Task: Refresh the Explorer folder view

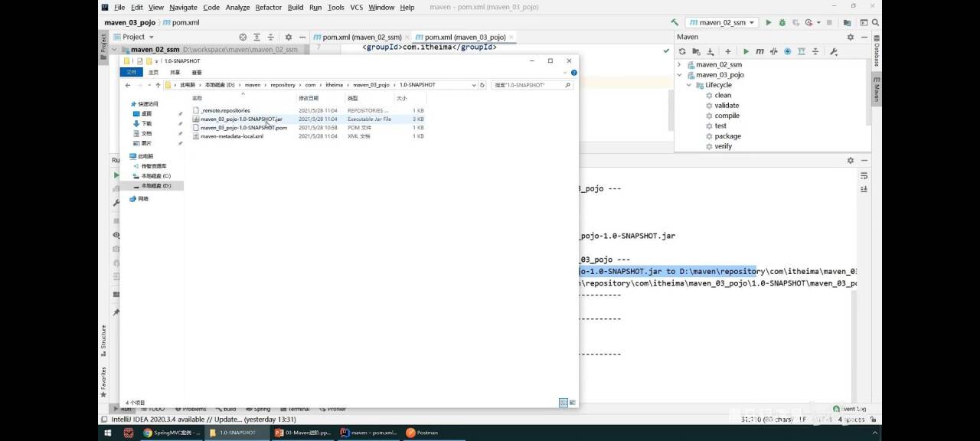Action: pyautogui.click(x=484, y=85)
